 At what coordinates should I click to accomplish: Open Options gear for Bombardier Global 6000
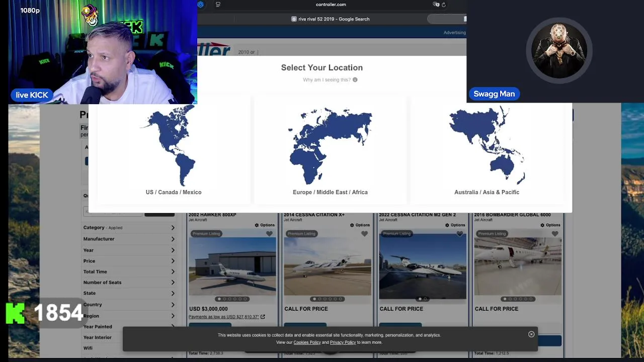(550, 225)
